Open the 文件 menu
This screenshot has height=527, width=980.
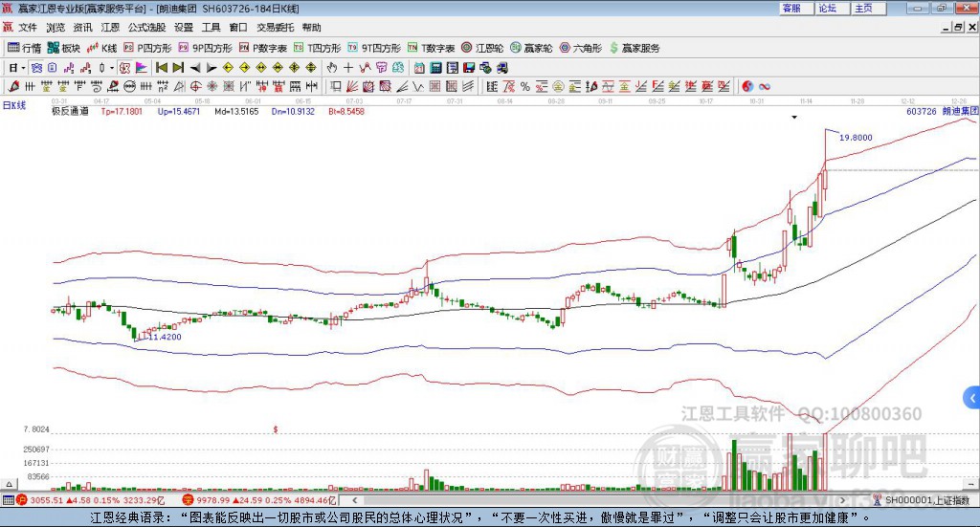pyautogui.click(x=28, y=28)
